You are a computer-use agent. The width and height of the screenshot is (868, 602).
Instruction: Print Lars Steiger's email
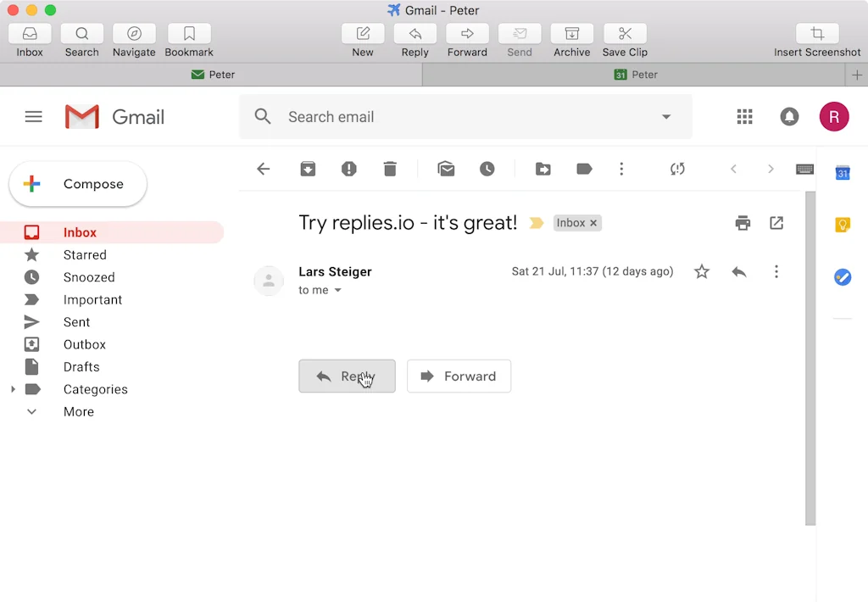click(743, 222)
